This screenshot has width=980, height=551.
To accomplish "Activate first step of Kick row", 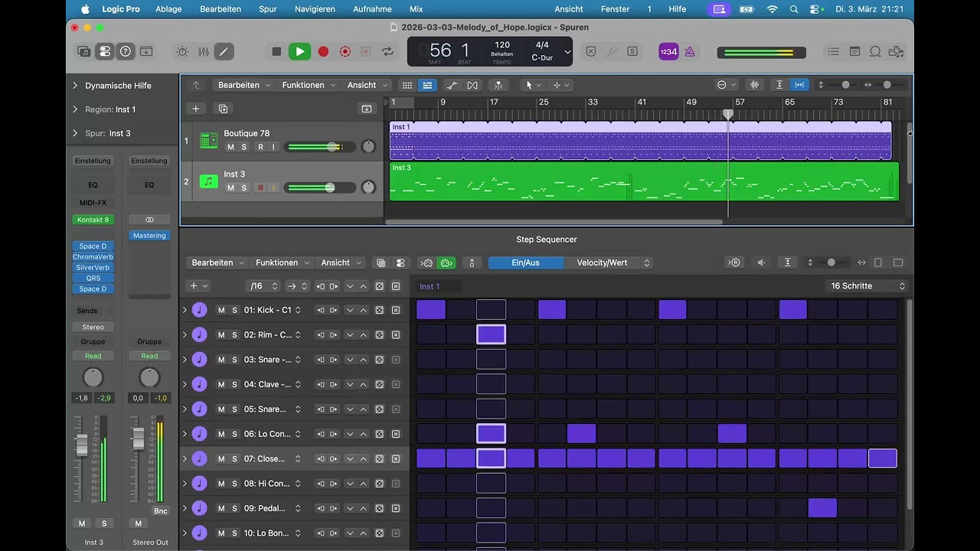I will pos(431,309).
